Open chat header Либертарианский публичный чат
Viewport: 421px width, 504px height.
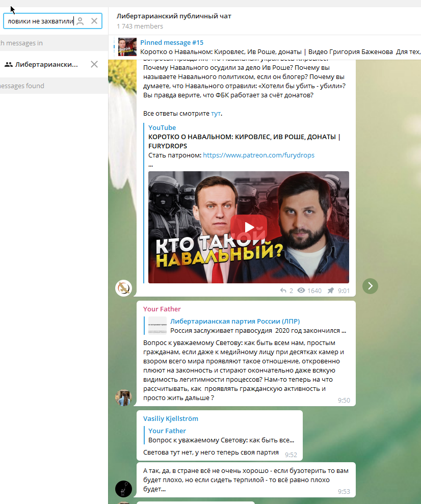pyautogui.click(x=173, y=16)
